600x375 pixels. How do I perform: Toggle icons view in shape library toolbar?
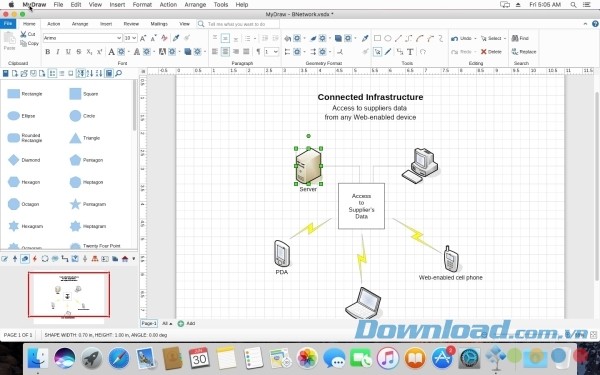[x=52, y=73]
